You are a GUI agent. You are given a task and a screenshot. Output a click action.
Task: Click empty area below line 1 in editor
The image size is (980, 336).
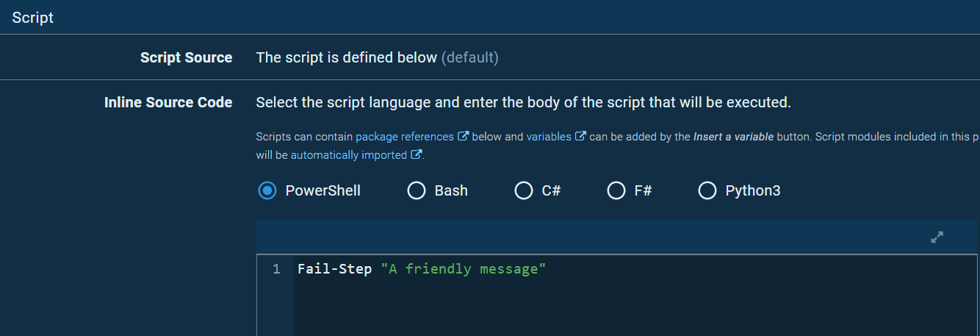(x=588, y=309)
